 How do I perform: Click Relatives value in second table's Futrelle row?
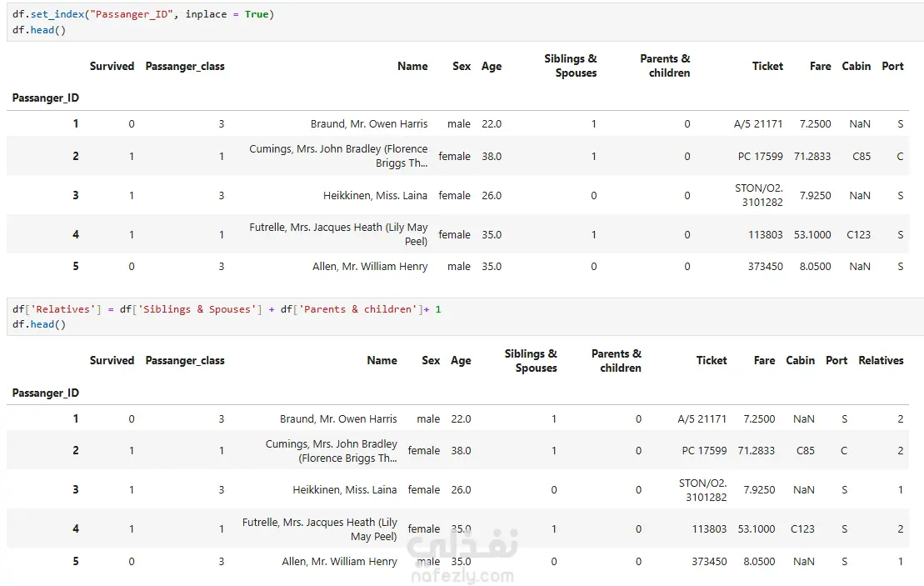click(900, 528)
